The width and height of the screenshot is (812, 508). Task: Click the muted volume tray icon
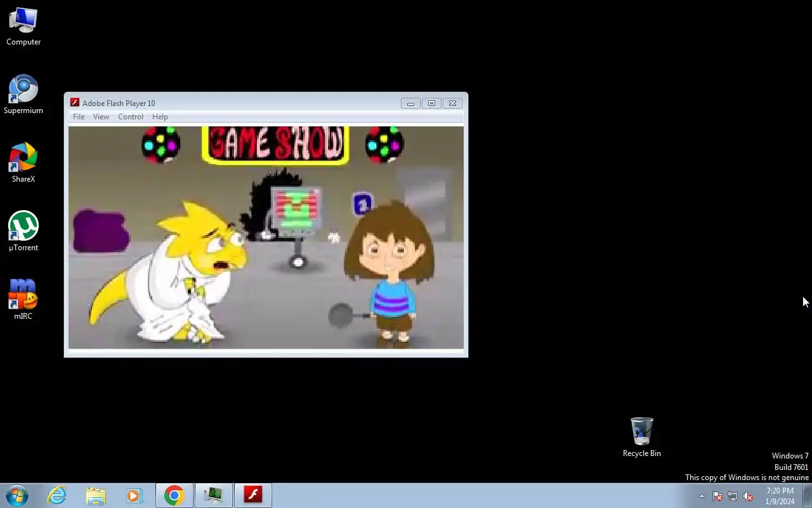[x=748, y=497]
